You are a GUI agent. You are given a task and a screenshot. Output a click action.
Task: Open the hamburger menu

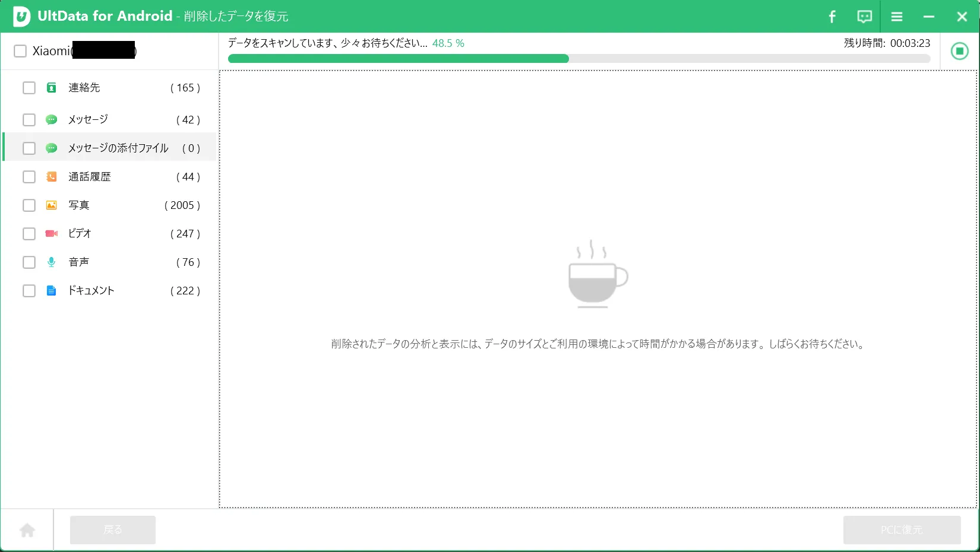pyautogui.click(x=896, y=16)
